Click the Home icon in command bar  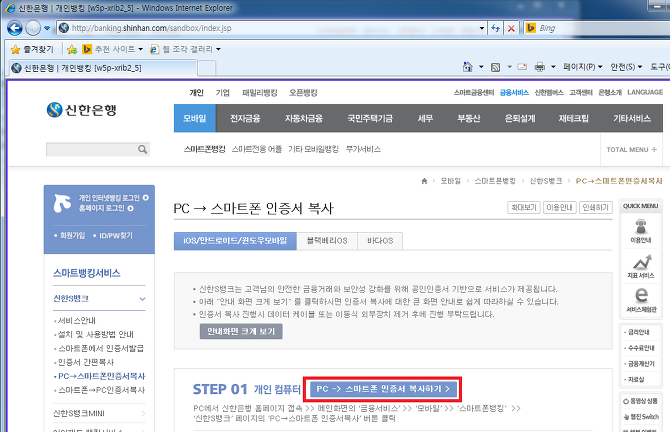pyautogui.click(x=467, y=67)
